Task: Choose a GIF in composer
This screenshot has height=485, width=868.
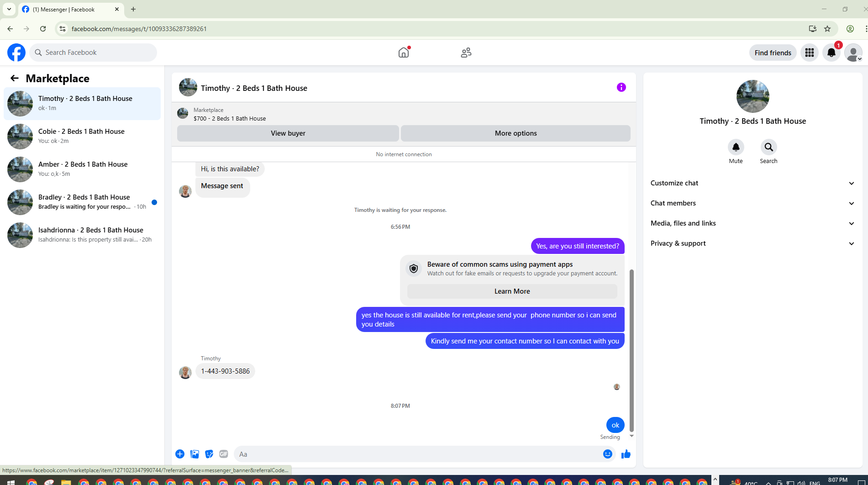Action: (x=224, y=454)
